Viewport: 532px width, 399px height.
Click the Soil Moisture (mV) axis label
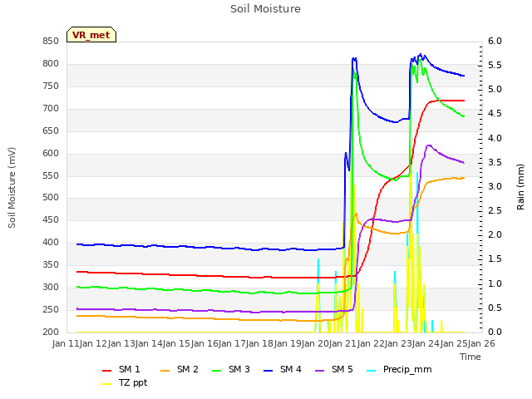(12, 188)
